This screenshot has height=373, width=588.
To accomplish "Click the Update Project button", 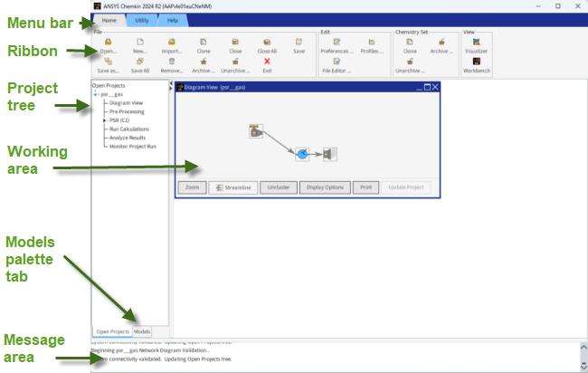I will [406, 187].
